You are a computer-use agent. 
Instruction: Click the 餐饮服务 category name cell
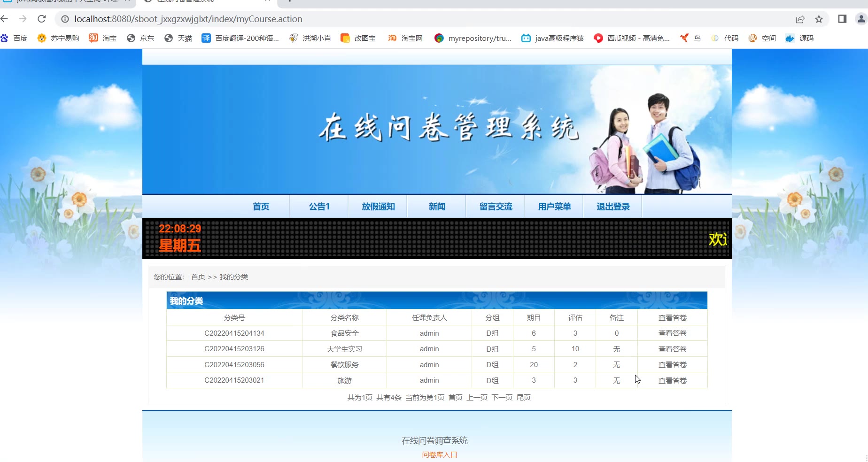pos(345,365)
